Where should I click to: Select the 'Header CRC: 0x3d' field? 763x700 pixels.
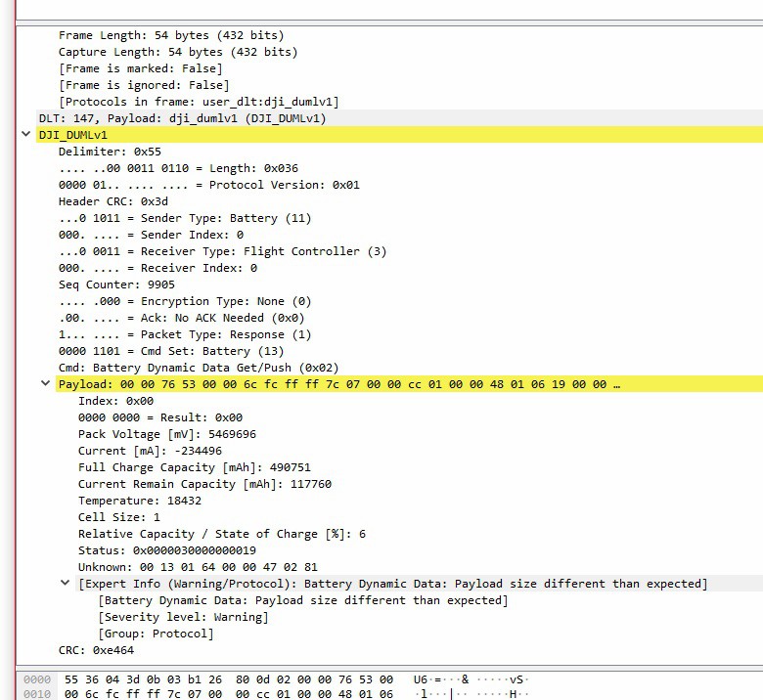coord(112,201)
